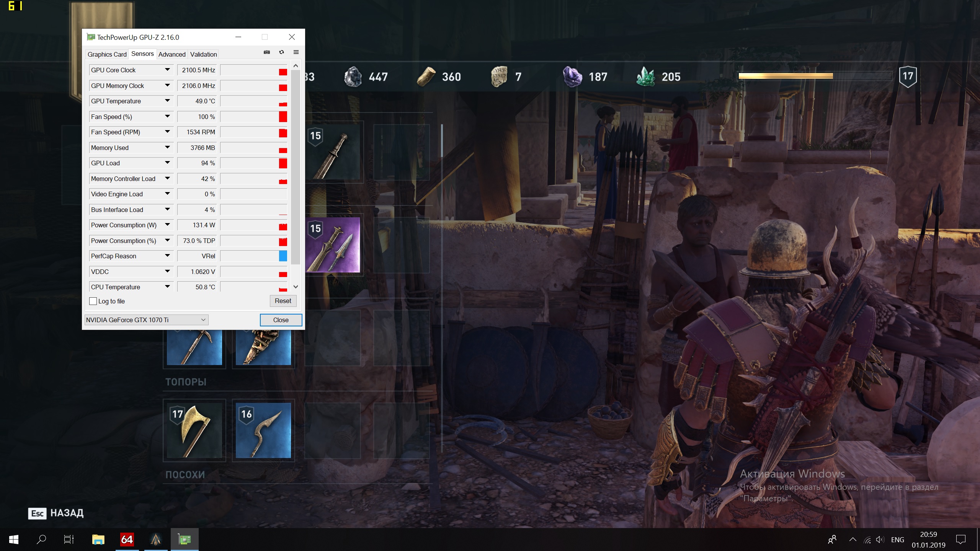980x551 pixels.
Task: Open Task View on taskbar
Action: 69,540
